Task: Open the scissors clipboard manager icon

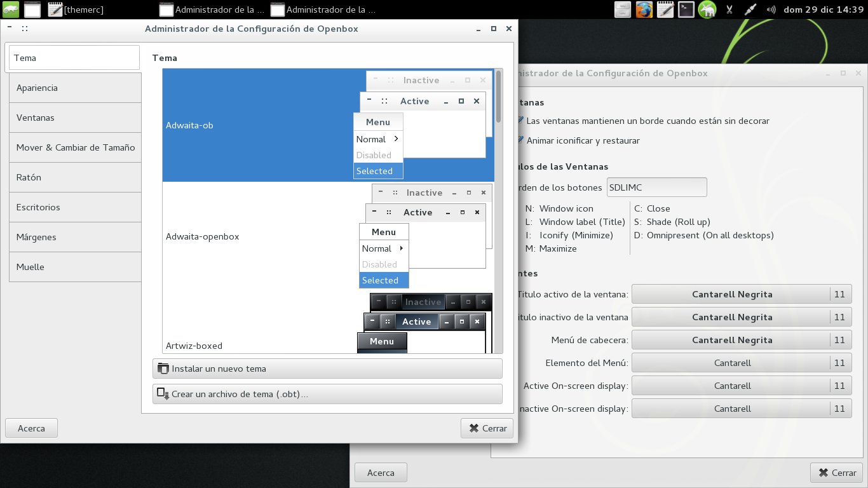Action: (x=729, y=10)
